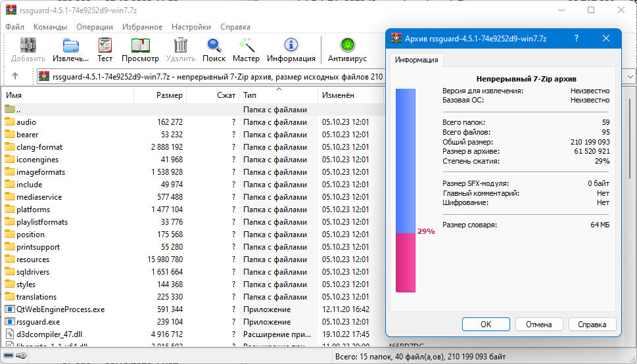The width and height of the screenshot is (637, 364).
Task: Open the Просмотр book icon
Action: [x=140, y=45]
